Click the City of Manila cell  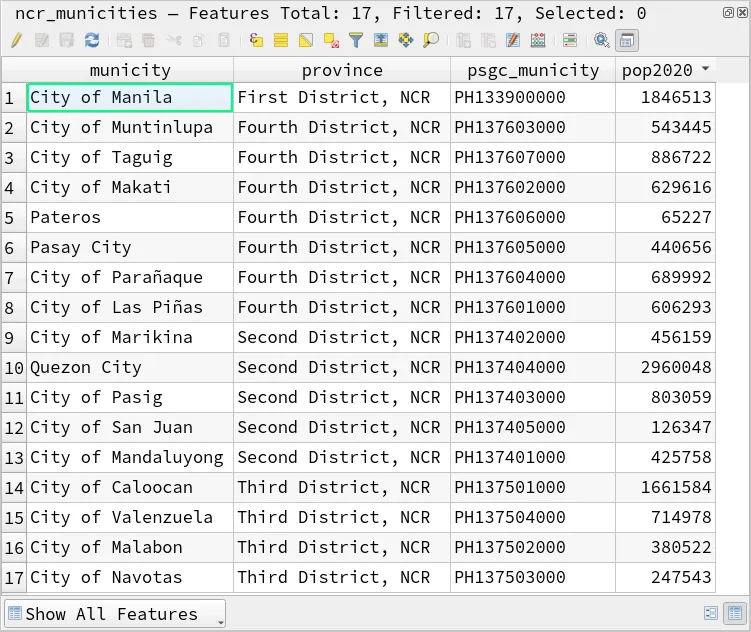(130, 98)
